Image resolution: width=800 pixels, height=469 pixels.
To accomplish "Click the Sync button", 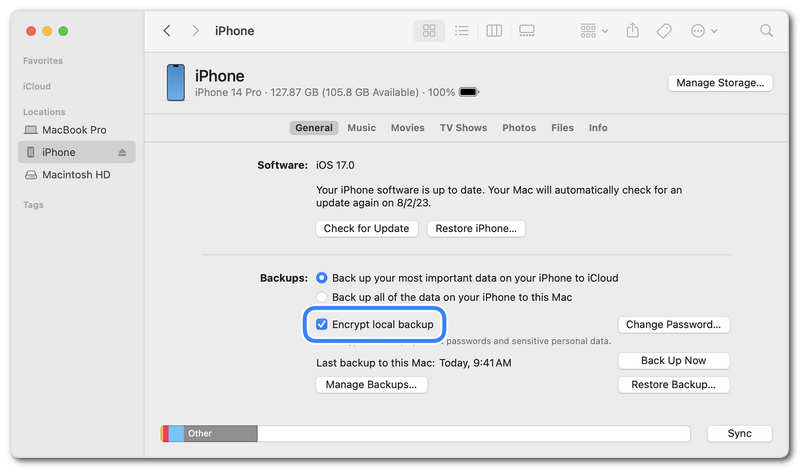I will pyautogui.click(x=739, y=433).
